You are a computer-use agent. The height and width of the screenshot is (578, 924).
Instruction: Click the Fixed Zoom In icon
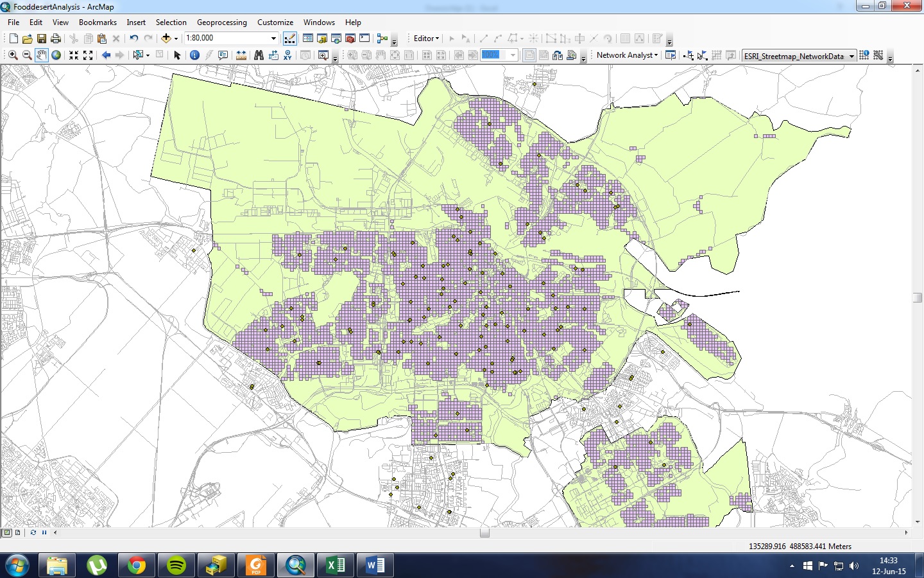(74, 55)
